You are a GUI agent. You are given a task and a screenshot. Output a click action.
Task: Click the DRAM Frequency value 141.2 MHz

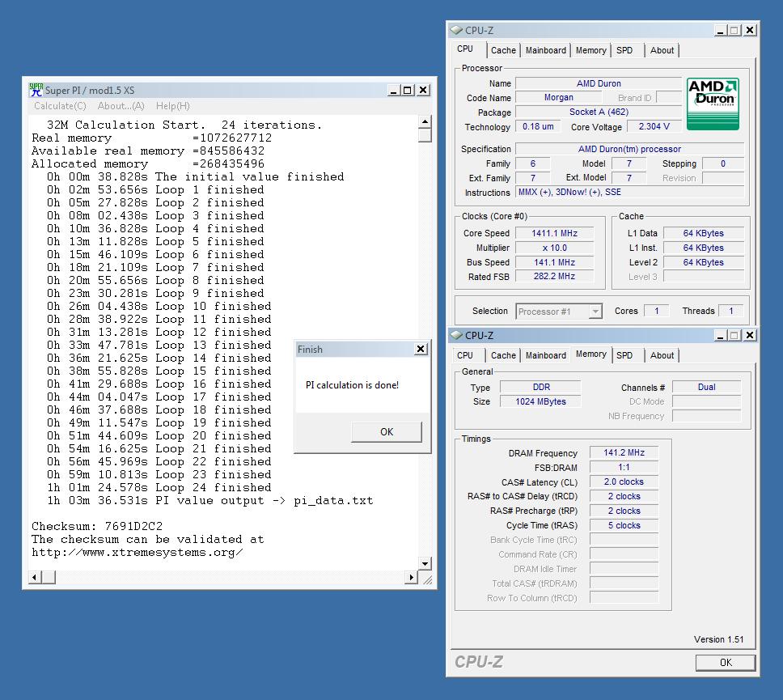coord(624,452)
